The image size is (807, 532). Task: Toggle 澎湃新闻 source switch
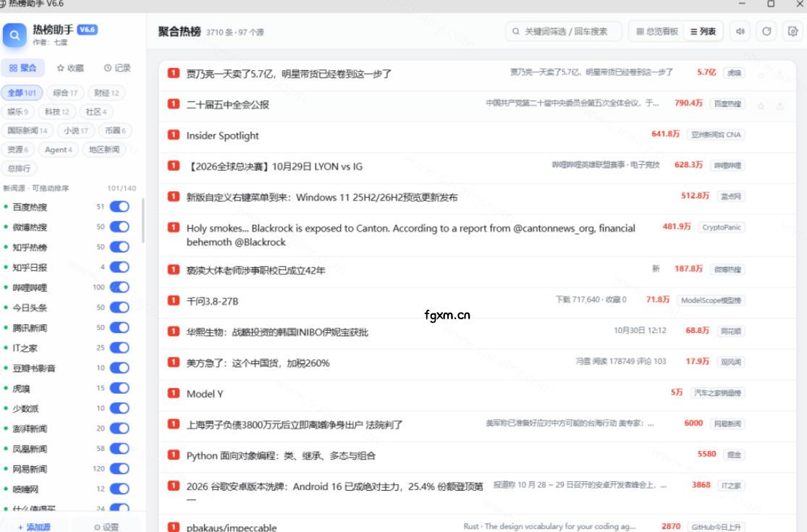pyautogui.click(x=119, y=428)
